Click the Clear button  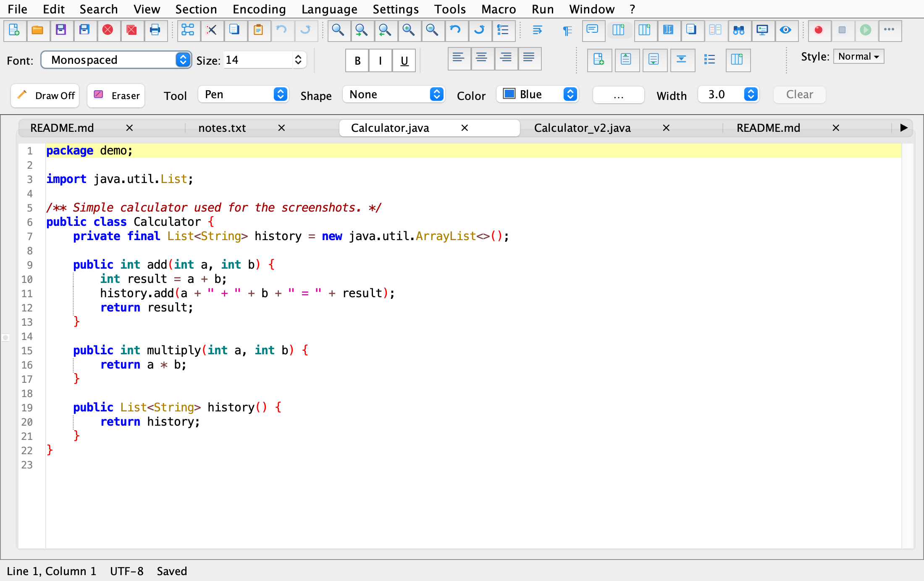pyautogui.click(x=800, y=95)
